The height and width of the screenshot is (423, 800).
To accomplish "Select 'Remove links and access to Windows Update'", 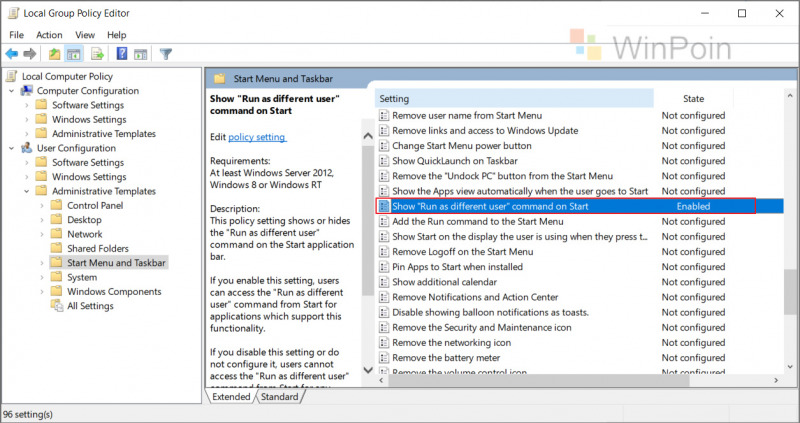I will 485,131.
